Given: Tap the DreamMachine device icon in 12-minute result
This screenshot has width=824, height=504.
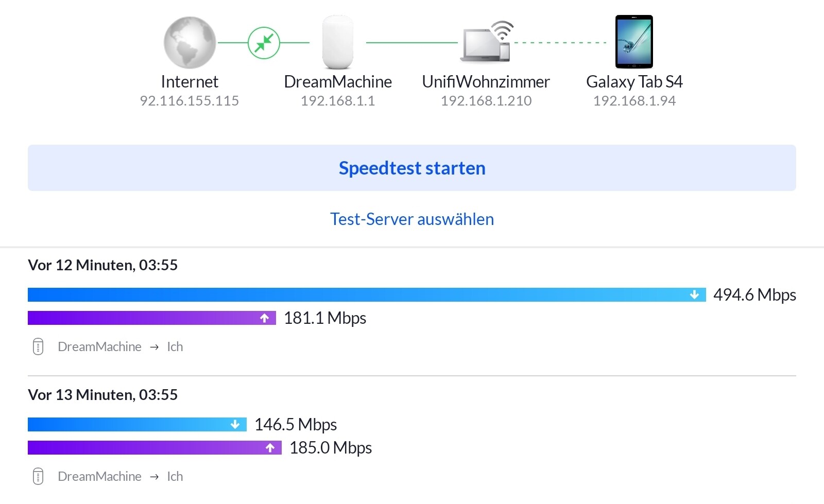Looking at the screenshot, I should [x=38, y=347].
